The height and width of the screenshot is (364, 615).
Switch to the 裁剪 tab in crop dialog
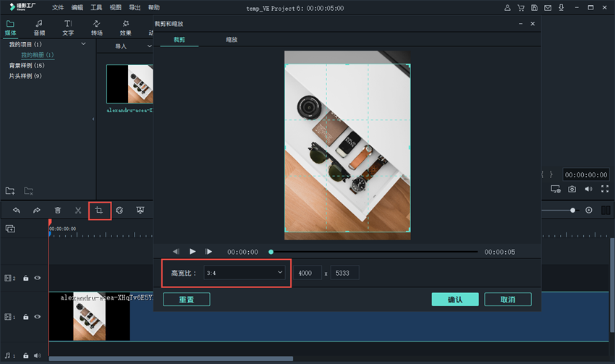[179, 40]
